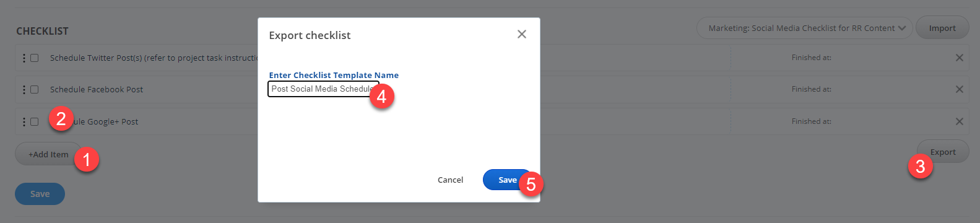Click the three-dot handle beside Google+ Post
The image size is (980, 223).
pyautogui.click(x=24, y=121)
